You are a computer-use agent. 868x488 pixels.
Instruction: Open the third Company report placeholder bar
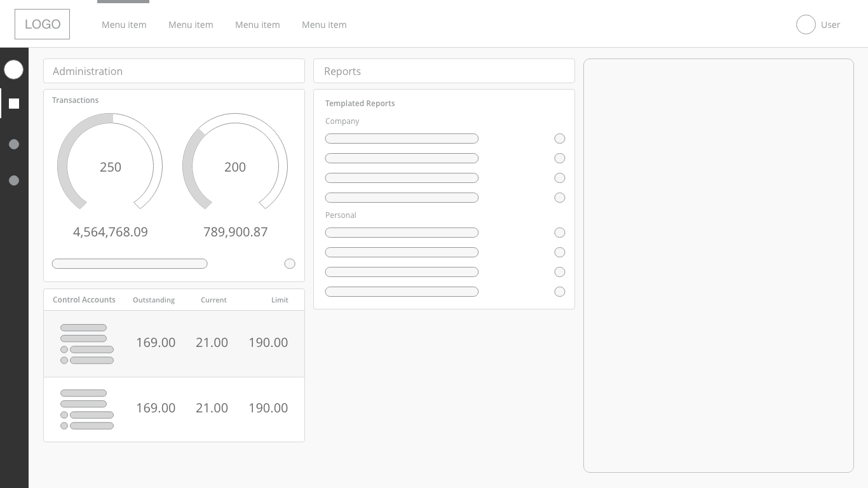point(402,178)
